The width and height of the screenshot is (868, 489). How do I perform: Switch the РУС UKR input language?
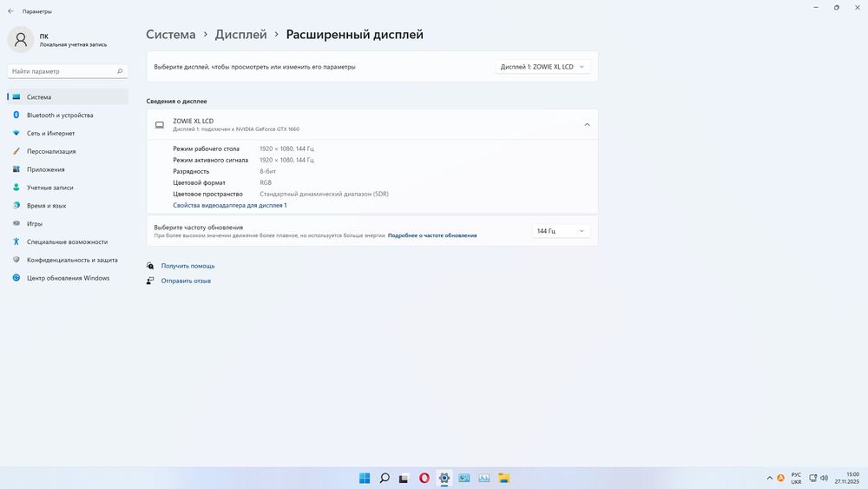(x=796, y=478)
